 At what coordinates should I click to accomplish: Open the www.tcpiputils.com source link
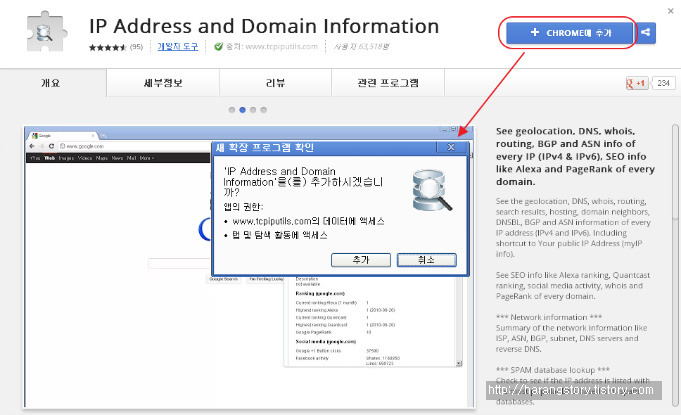click(x=281, y=46)
